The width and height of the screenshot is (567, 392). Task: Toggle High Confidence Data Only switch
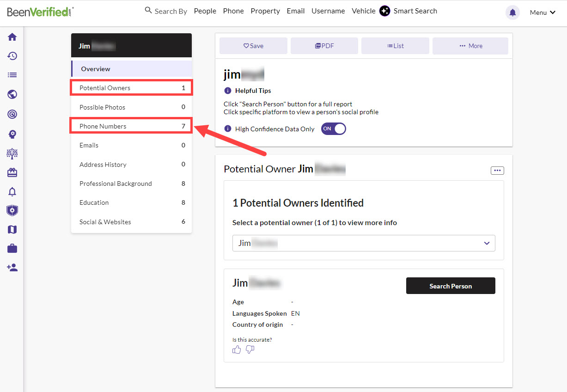(x=334, y=129)
